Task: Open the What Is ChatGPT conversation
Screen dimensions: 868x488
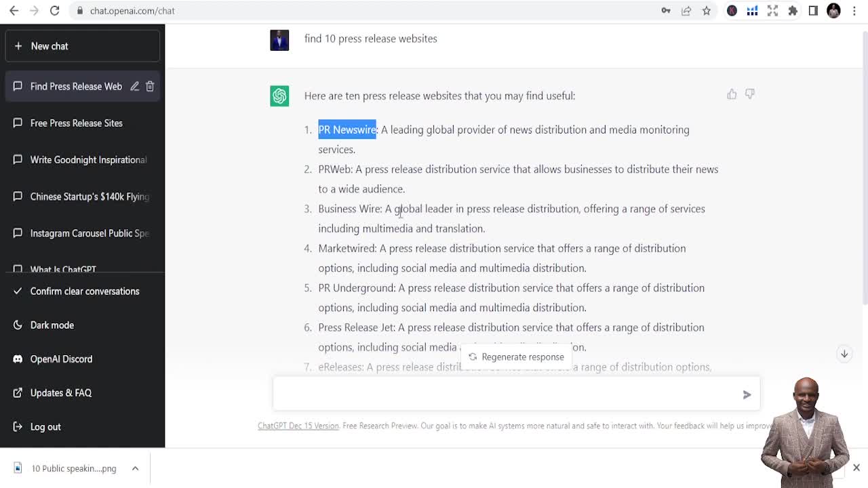Action: (82, 268)
